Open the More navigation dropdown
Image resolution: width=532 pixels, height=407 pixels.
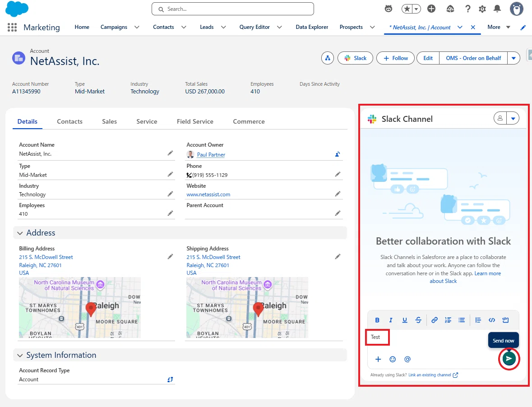pyautogui.click(x=499, y=27)
